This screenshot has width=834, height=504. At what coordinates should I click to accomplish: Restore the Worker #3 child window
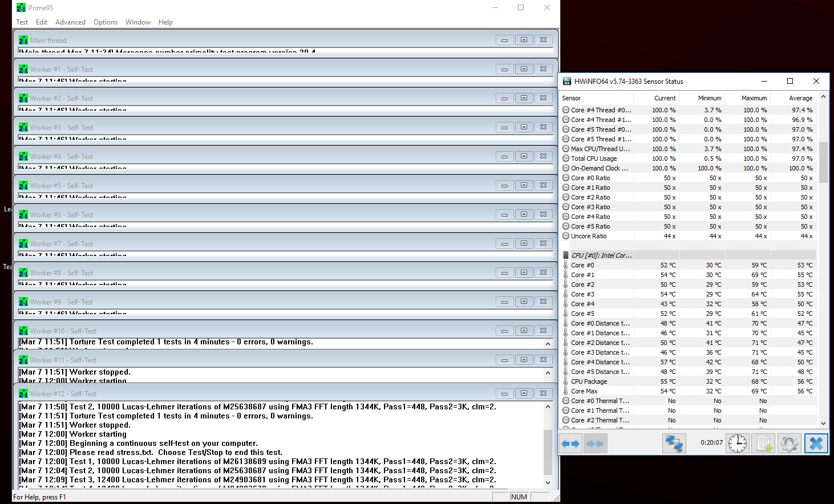(x=524, y=127)
